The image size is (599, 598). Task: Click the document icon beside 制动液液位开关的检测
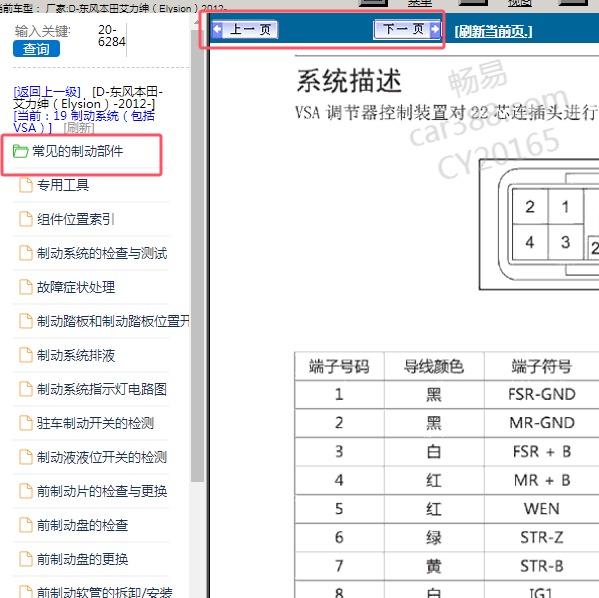point(26,457)
